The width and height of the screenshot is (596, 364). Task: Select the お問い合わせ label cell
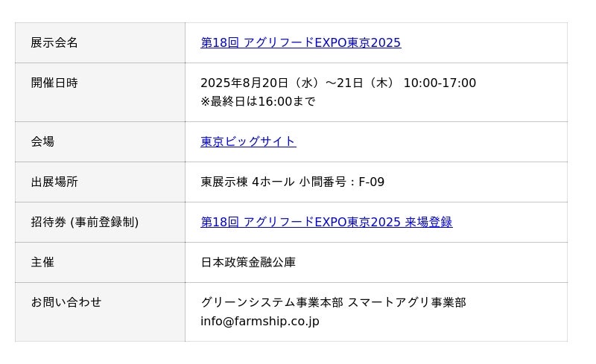tap(66, 302)
